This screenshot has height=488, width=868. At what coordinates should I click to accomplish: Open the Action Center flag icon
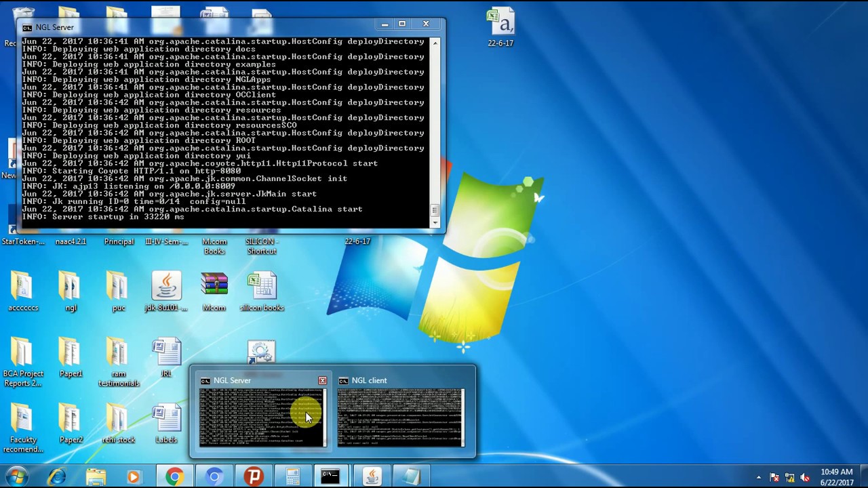click(x=775, y=477)
